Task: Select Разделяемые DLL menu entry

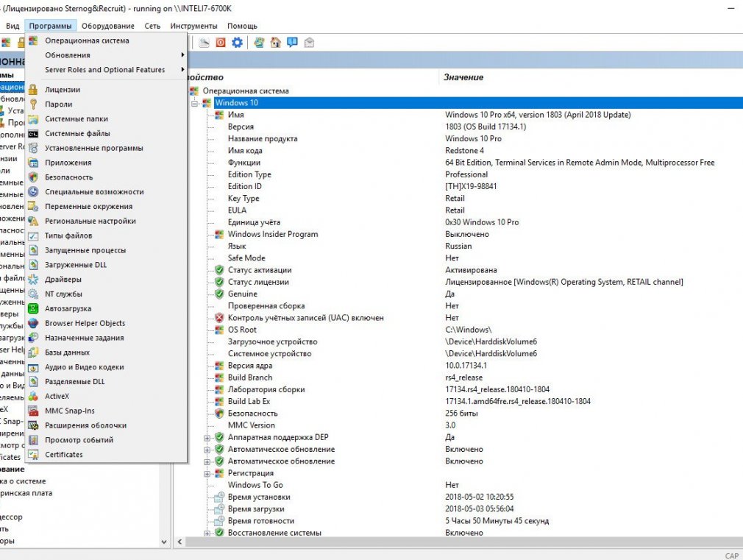Action: click(x=106, y=382)
